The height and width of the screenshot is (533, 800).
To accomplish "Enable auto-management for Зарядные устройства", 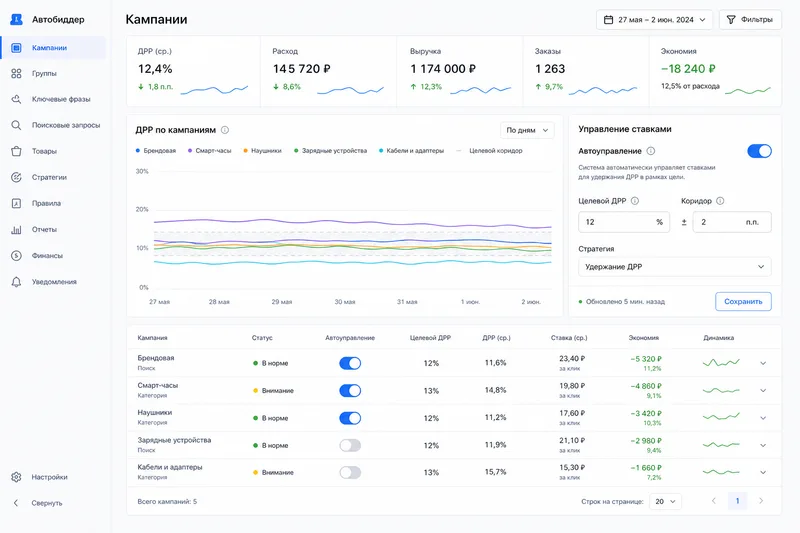I will (350, 445).
